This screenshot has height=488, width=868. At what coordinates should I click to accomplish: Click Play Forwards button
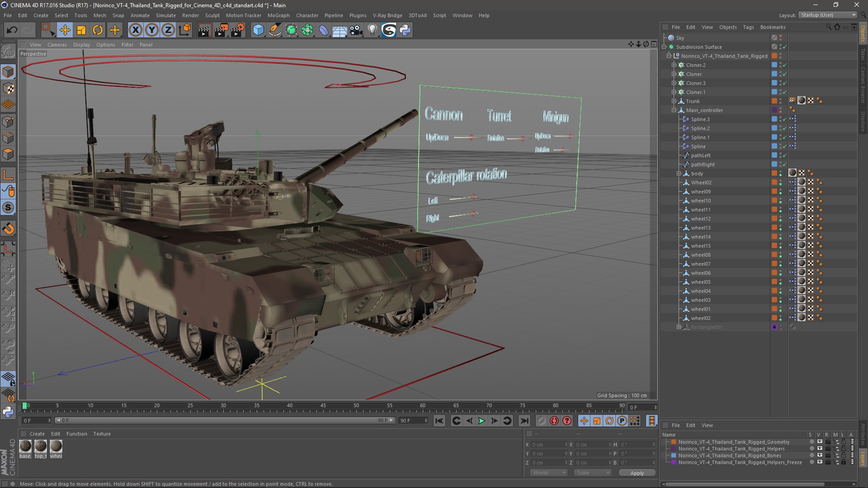click(481, 421)
